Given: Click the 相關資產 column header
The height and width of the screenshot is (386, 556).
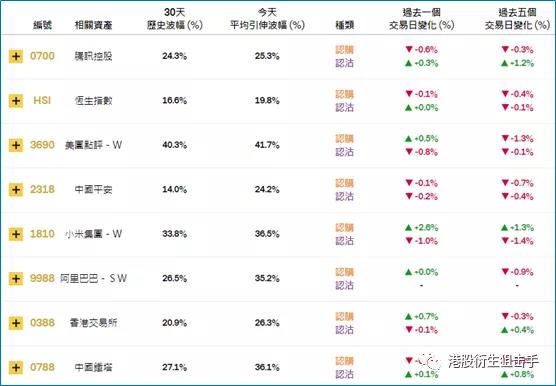Looking at the screenshot, I should click(x=93, y=25).
